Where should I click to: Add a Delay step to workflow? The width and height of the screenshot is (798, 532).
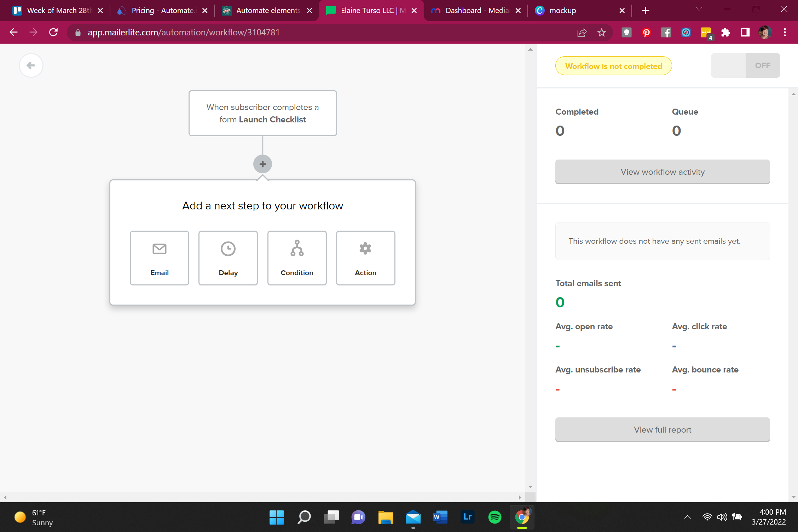click(228, 258)
